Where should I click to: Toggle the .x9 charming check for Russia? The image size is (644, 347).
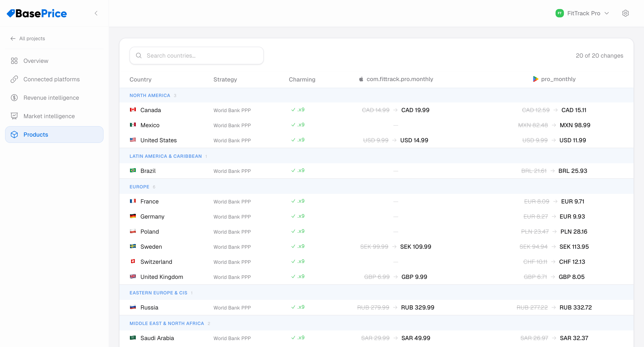click(298, 307)
